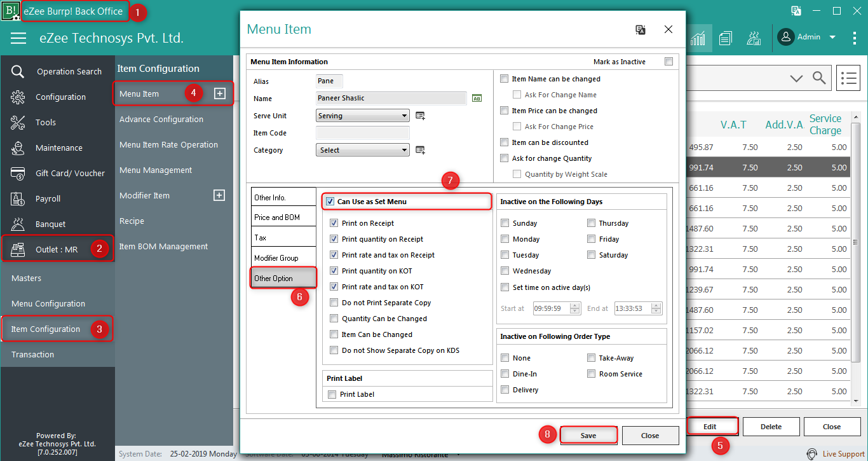This screenshot has height=461, width=868.
Task: Click the list view toggle icon
Action: pos(848,78)
